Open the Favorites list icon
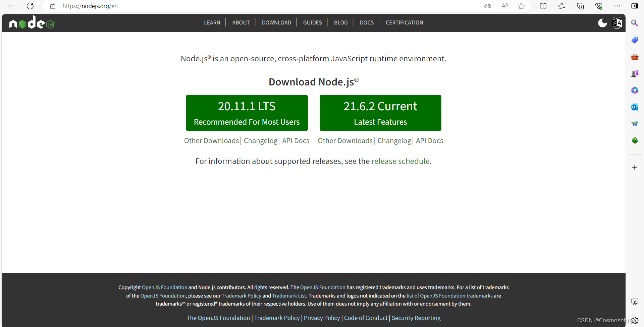This screenshot has height=327, width=644. [562, 6]
